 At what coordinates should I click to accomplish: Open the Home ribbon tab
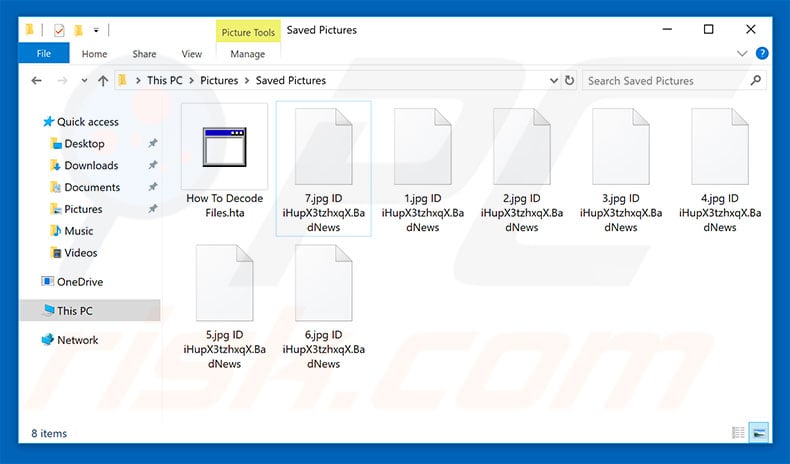point(94,54)
